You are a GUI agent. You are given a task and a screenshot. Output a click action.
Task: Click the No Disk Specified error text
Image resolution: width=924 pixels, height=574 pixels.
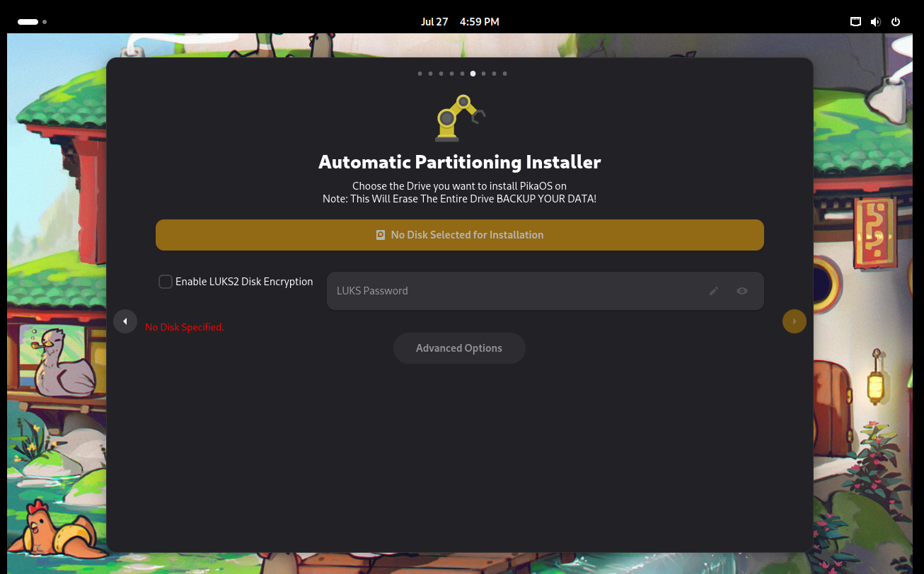point(184,327)
